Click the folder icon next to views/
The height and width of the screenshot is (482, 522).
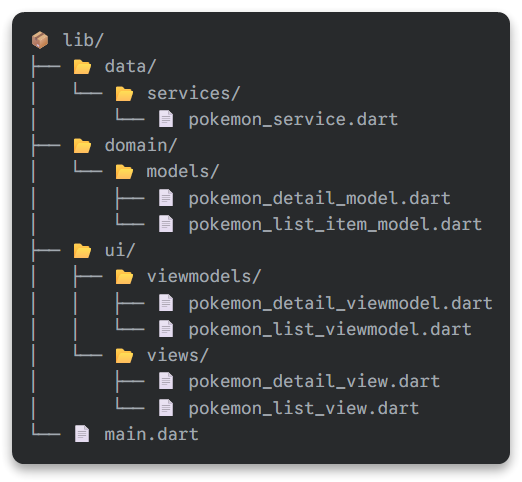124,356
